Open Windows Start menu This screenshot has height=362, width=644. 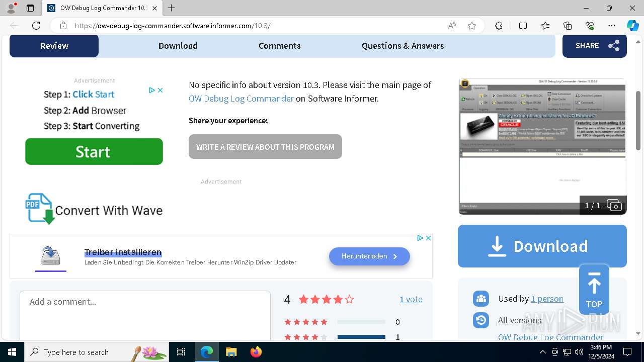click(x=12, y=352)
